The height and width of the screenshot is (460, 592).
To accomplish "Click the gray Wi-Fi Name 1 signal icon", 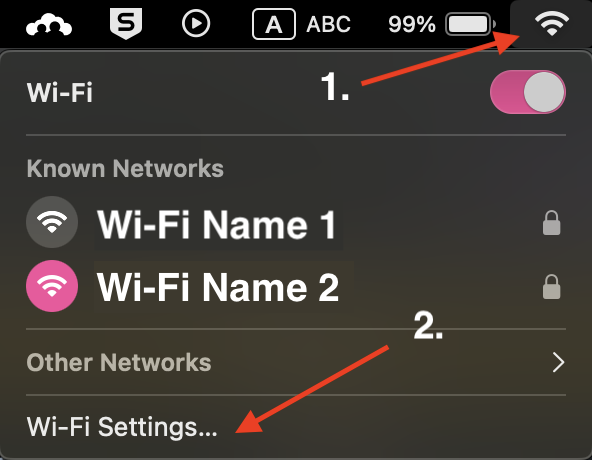I will point(52,222).
